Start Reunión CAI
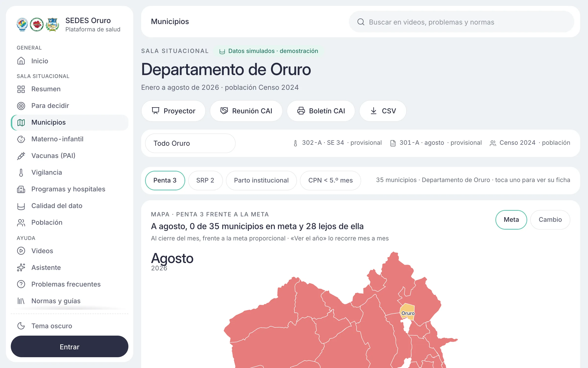This screenshot has height=368, width=588. pos(246,111)
